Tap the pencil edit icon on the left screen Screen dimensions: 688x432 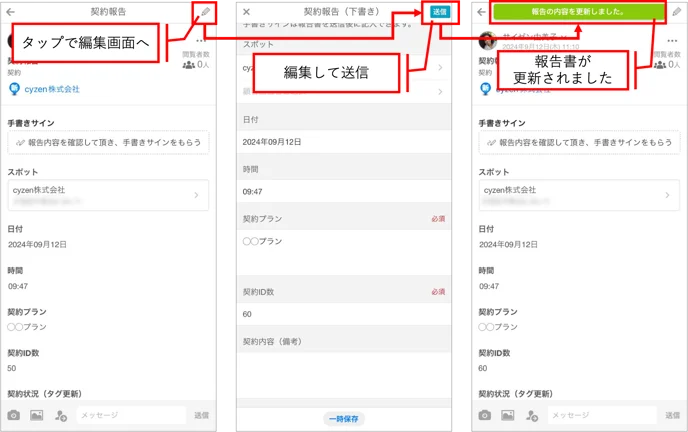point(205,12)
